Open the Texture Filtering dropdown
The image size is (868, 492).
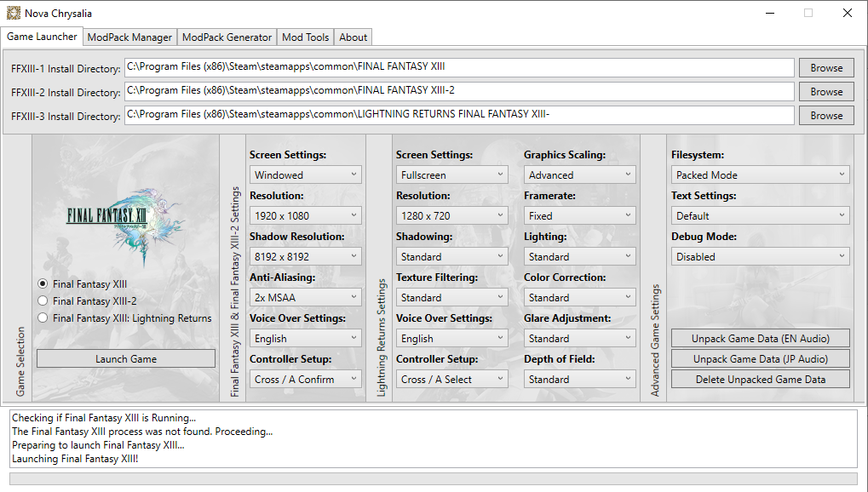click(x=451, y=297)
